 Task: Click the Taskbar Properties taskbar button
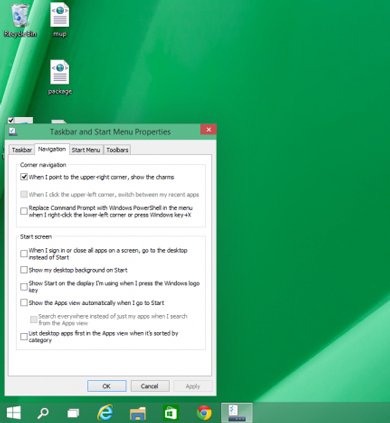(x=237, y=413)
